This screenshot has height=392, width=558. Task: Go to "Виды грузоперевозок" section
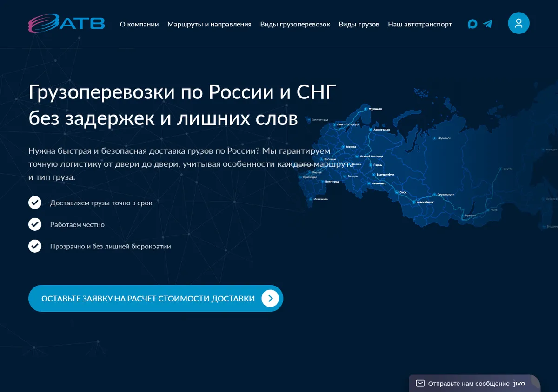(295, 24)
